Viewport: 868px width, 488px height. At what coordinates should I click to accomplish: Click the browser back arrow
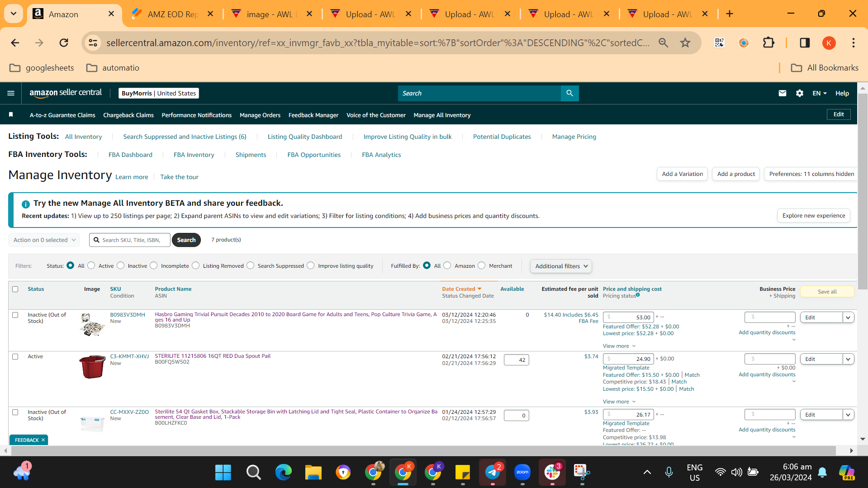[x=15, y=43]
